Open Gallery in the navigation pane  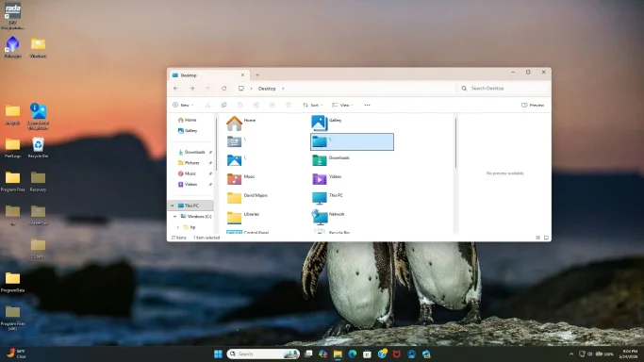pyautogui.click(x=188, y=130)
